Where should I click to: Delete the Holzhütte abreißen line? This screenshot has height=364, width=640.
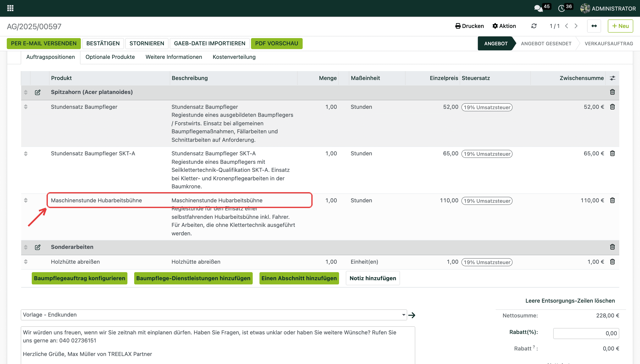[x=612, y=262]
